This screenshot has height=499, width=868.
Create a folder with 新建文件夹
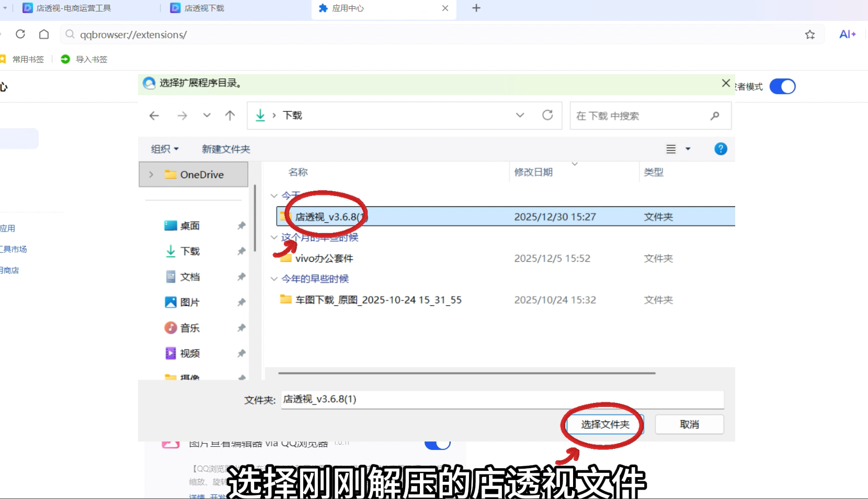point(226,149)
